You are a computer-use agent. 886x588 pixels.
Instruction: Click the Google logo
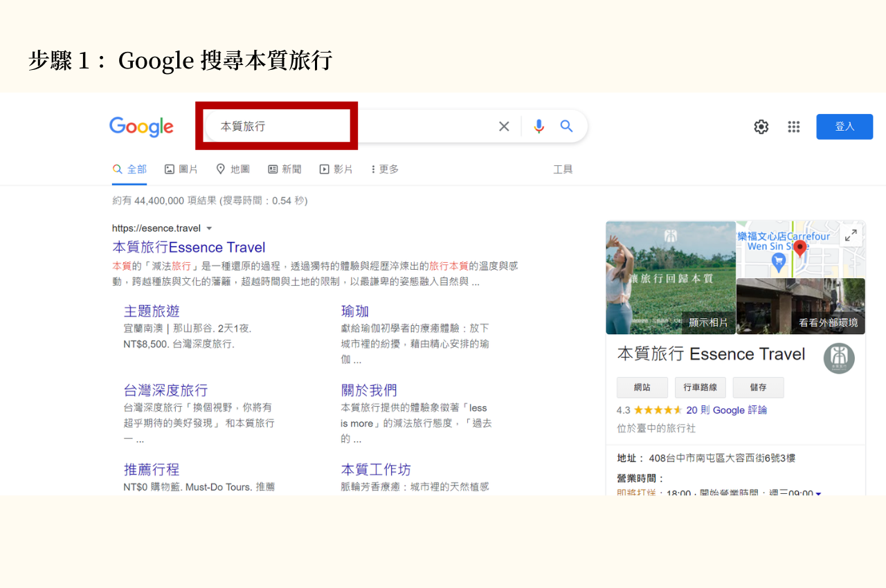(141, 127)
